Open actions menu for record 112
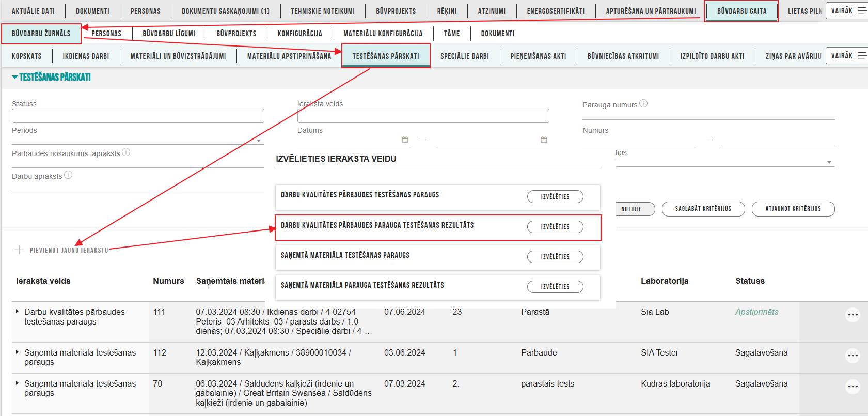 [x=853, y=356]
